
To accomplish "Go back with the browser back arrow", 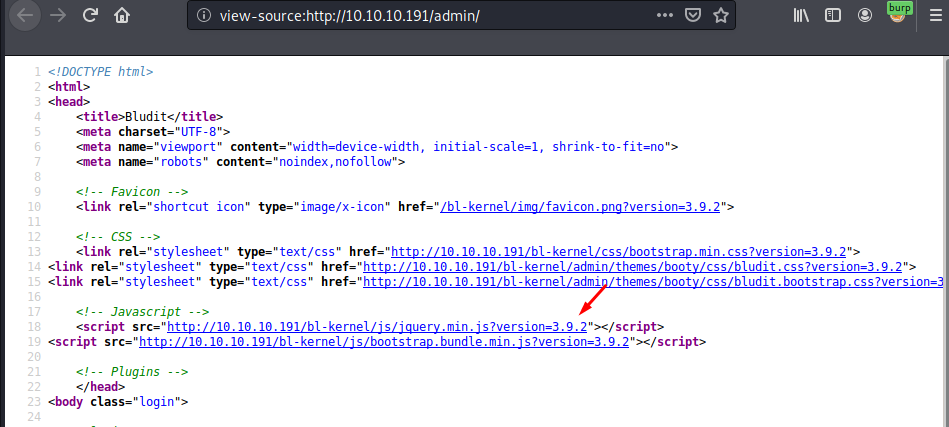I will (25, 15).
